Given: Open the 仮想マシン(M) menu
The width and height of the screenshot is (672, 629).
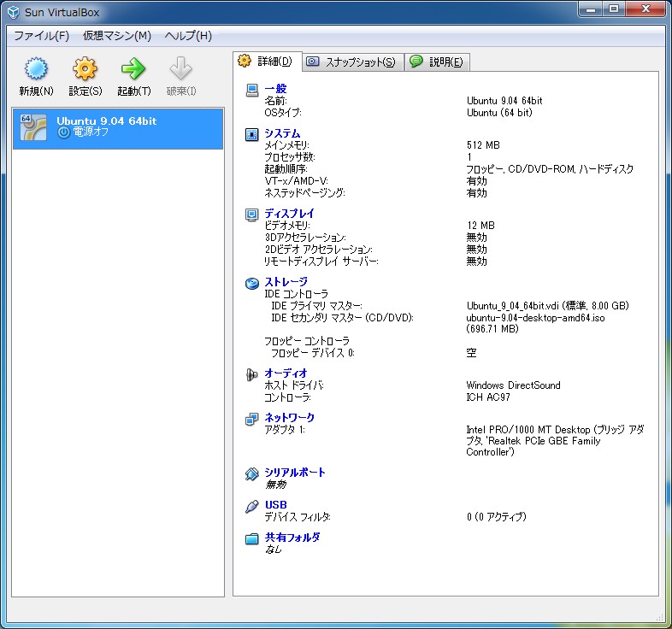Looking at the screenshot, I should tap(117, 36).
